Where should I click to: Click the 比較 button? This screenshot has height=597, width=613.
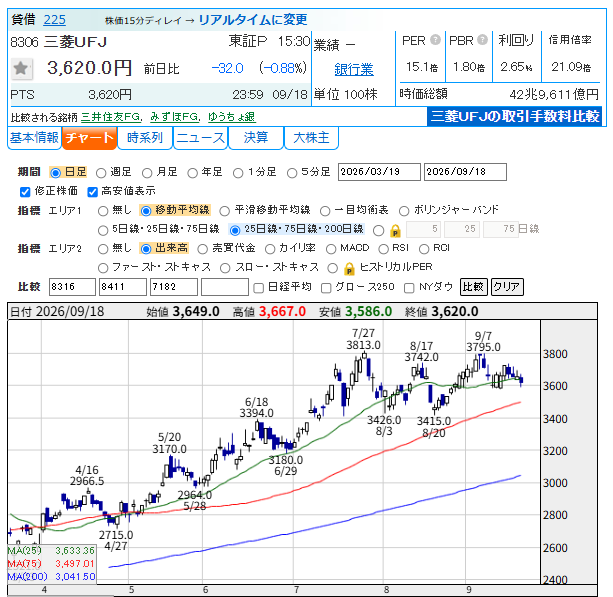click(473, 287)
